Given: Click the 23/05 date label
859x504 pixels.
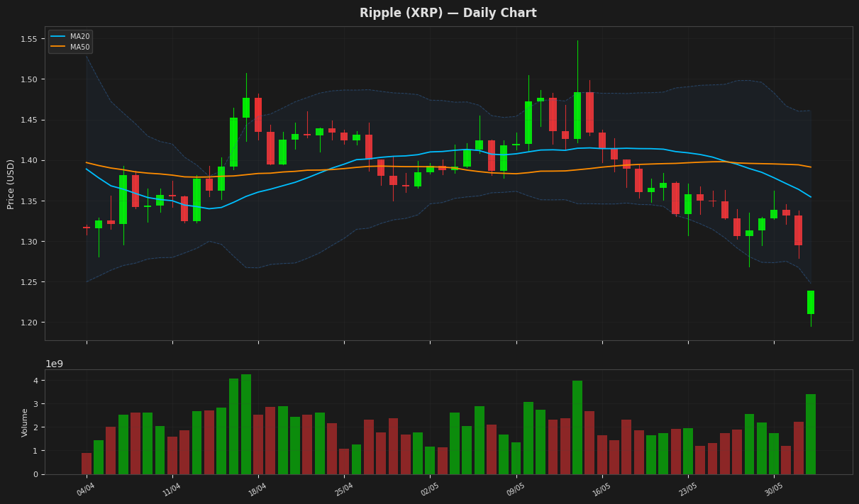Looking at the screenshot, I should [687, 488].
